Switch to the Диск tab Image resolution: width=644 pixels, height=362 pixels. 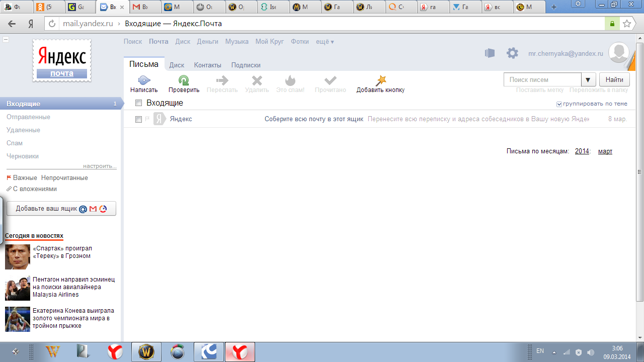coord(177,65)
